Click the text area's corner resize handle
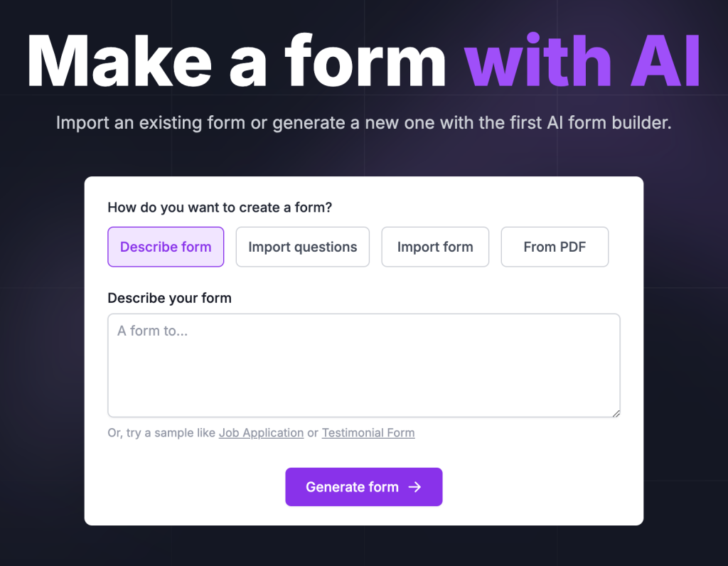 point(616,412)
